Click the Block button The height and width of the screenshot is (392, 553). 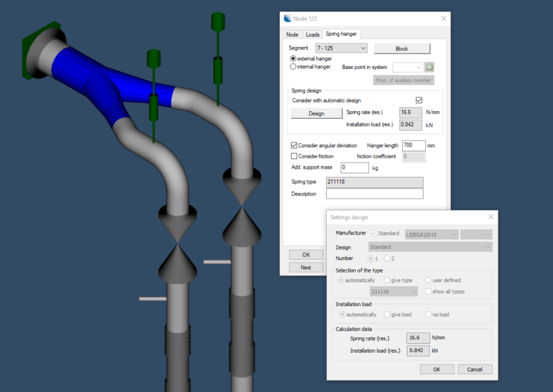(402, 48)
